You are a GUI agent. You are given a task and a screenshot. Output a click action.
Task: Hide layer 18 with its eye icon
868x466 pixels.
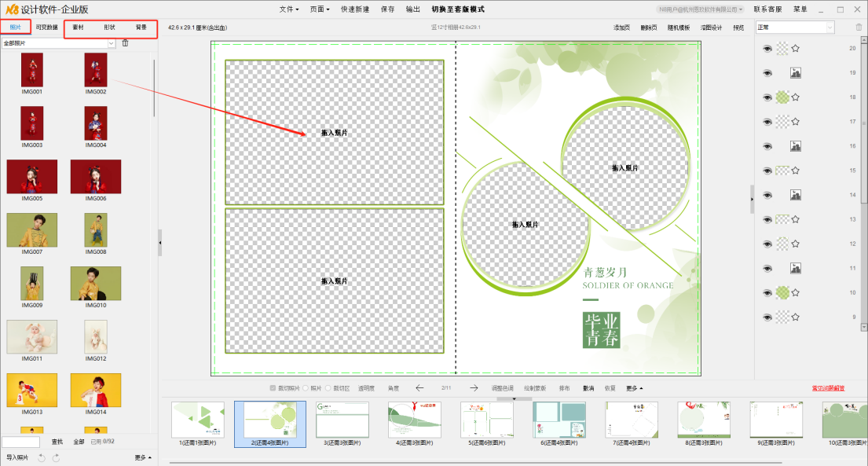[x=767, y=97]
